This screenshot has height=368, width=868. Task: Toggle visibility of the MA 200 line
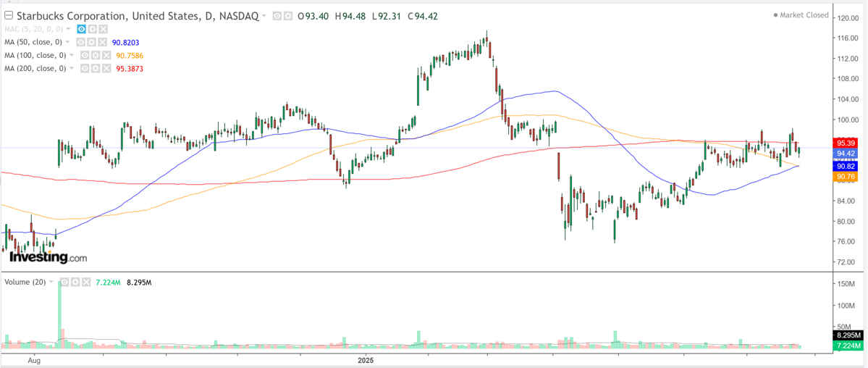(x=84, y=68)
